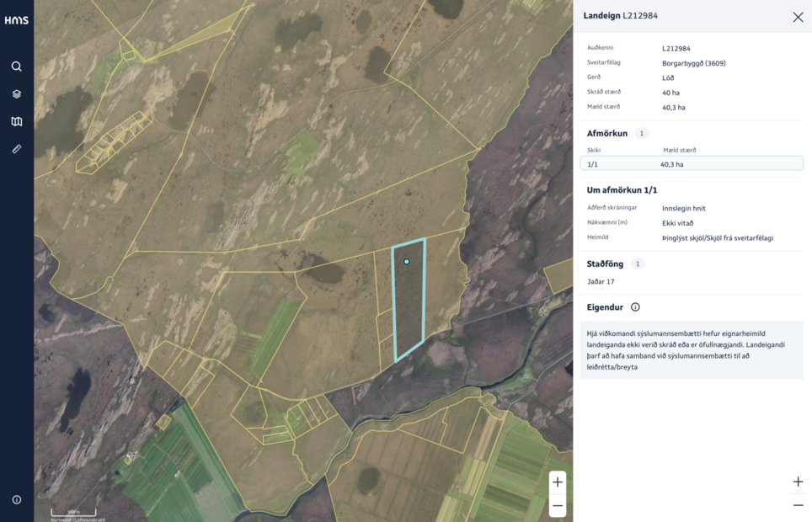Click the map scale bar

73,512
